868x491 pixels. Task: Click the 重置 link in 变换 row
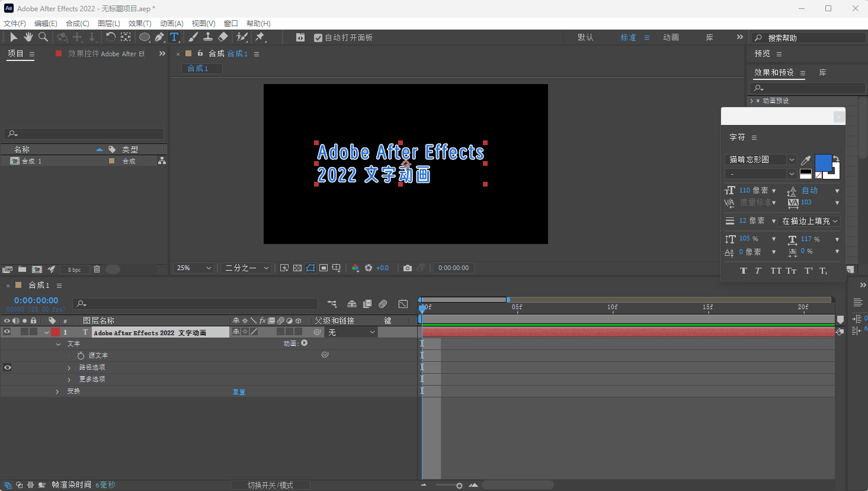[239, 392]
